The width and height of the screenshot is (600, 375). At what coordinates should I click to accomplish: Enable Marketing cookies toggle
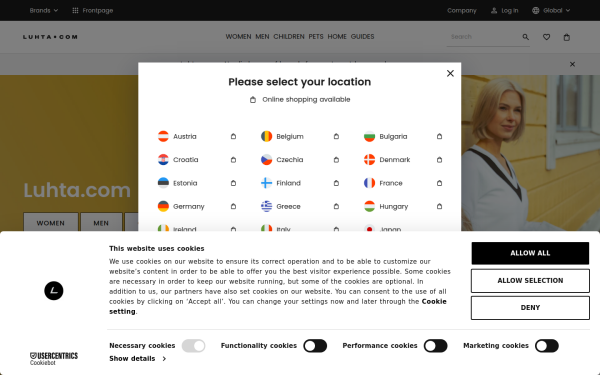point(547,346)
